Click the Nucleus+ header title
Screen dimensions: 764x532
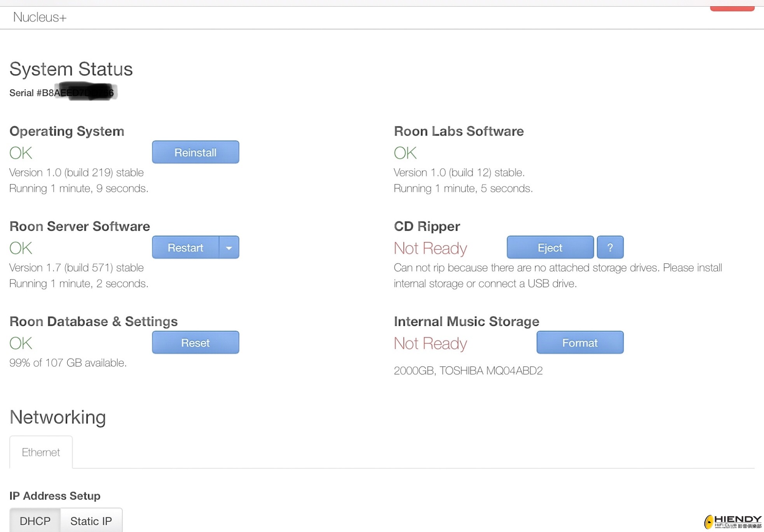pyautogui.click(x=40, y=17)
